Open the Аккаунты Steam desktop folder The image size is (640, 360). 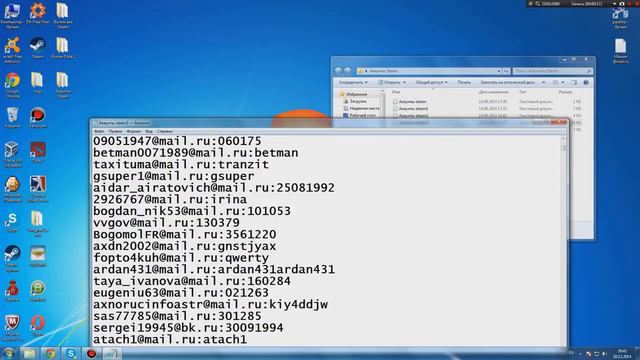click(x=62, y=84)
